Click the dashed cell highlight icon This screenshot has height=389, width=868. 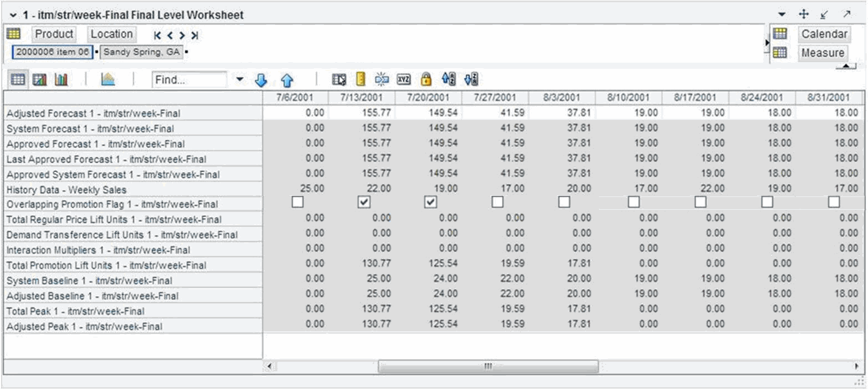(382, 79)
